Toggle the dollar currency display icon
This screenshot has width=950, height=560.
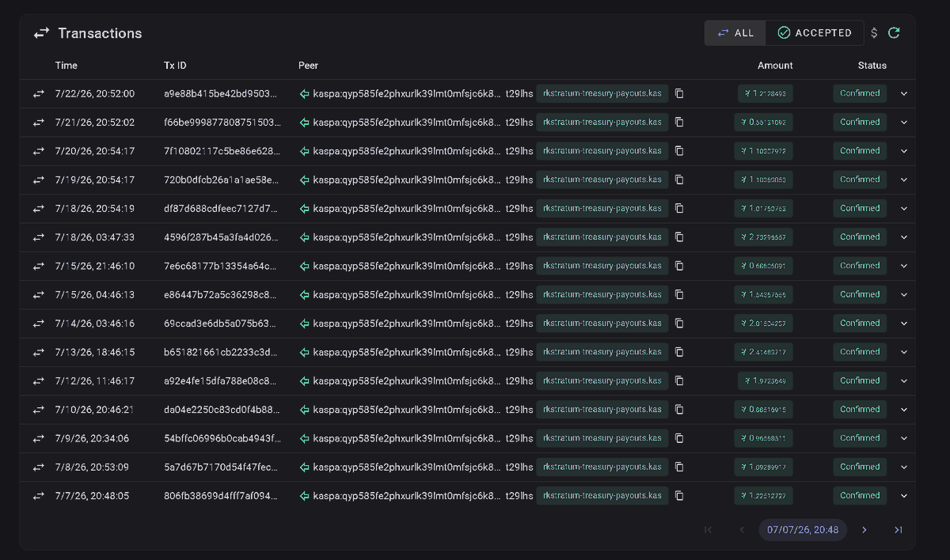874,32
